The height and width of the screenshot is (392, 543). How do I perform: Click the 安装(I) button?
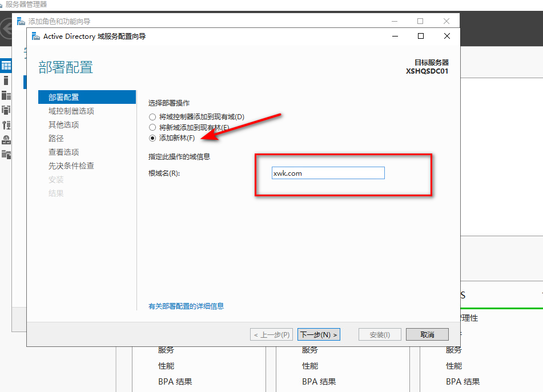[x=380, y=334]
